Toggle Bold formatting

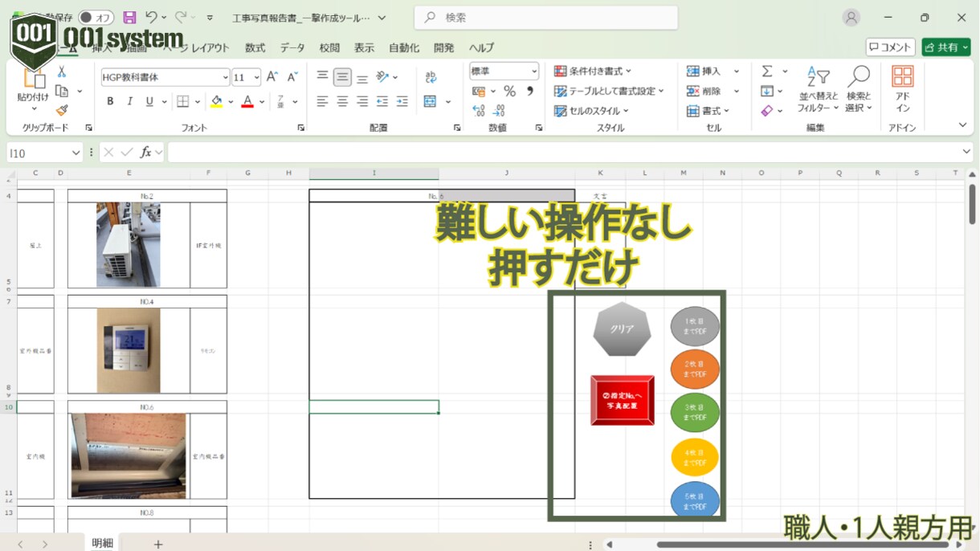(x=110, y=101)
